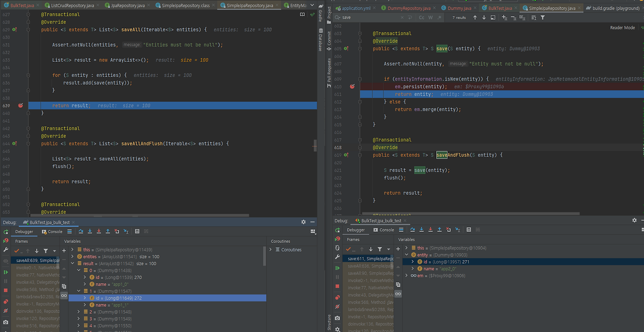Screen dimensions: 644x332
Task: Click Step Over in the left debugger toolbar
Action: 80,232
